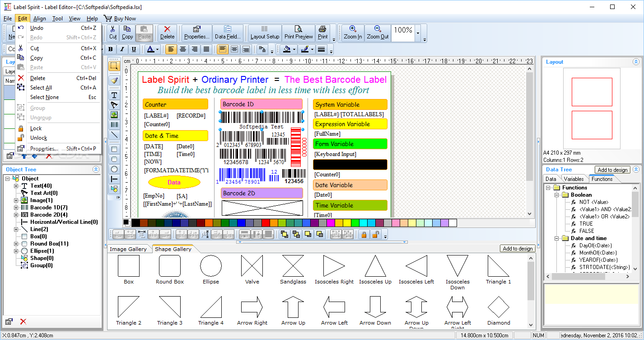Choose the diagonal Line drawing tool

coord(114,135)
